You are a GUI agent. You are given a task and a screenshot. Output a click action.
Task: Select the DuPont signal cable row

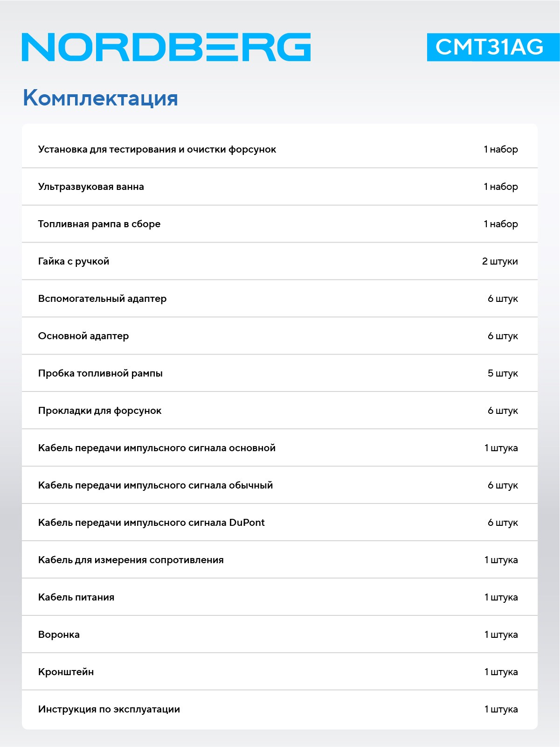tap(280, 523)
